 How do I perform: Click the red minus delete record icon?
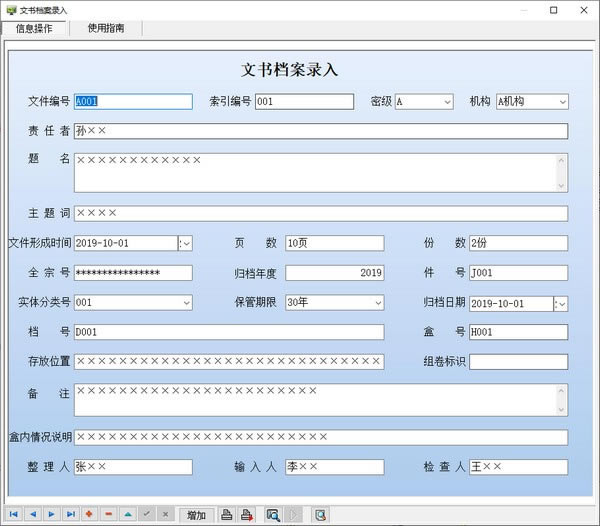click(108, 514)
